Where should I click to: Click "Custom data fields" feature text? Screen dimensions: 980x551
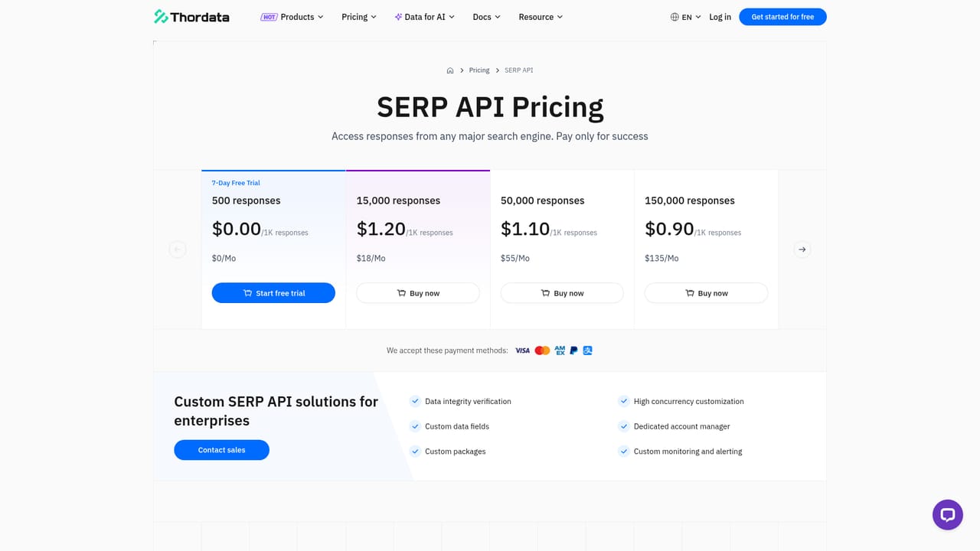pos(457,426)
